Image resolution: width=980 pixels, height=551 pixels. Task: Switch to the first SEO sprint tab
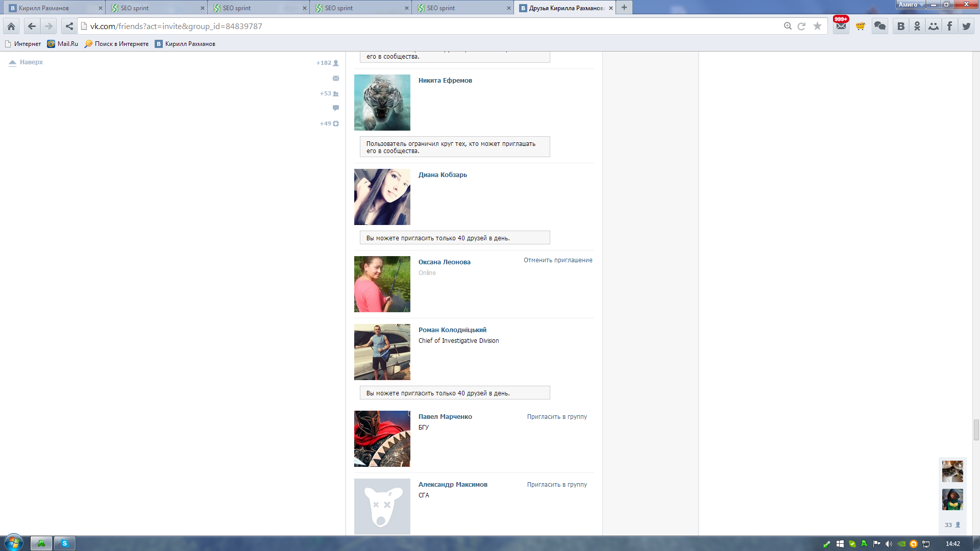157,8
